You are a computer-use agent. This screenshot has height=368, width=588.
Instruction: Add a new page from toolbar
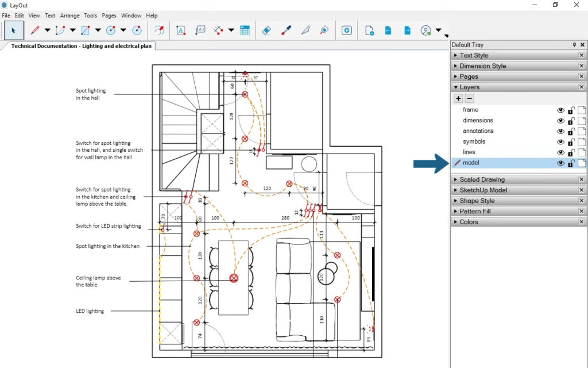point(369,30)
